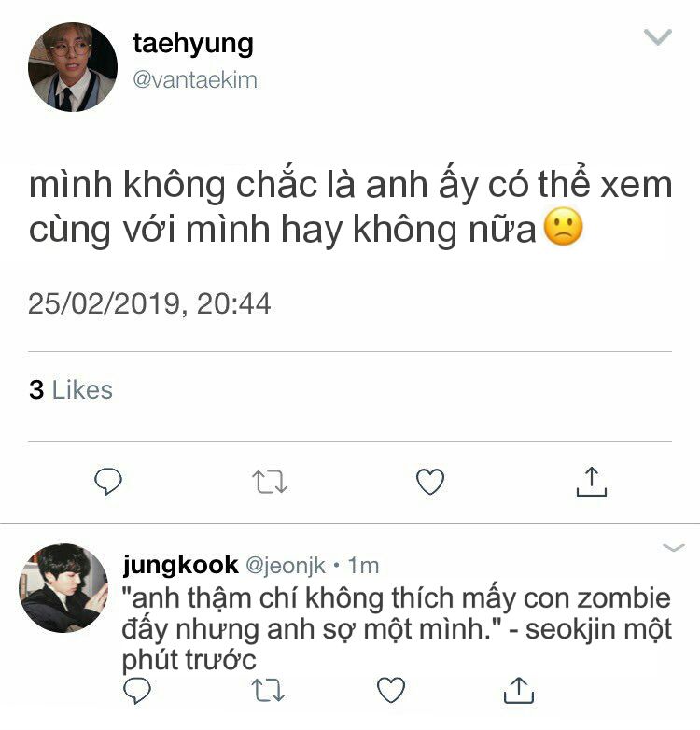Open the @vantaekim handle
The image size is (700, 730).
(x=195, y=79)
